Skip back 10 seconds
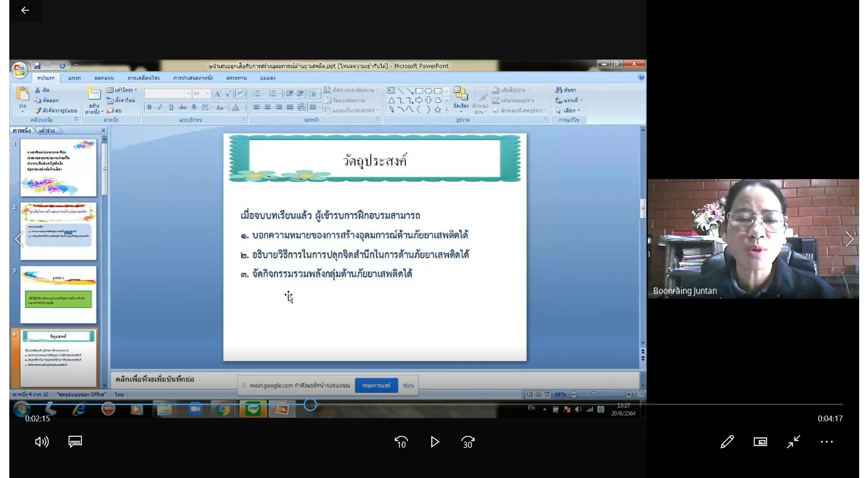The width and height of the screenshot is (868, 478). click(x=401, y=442)
